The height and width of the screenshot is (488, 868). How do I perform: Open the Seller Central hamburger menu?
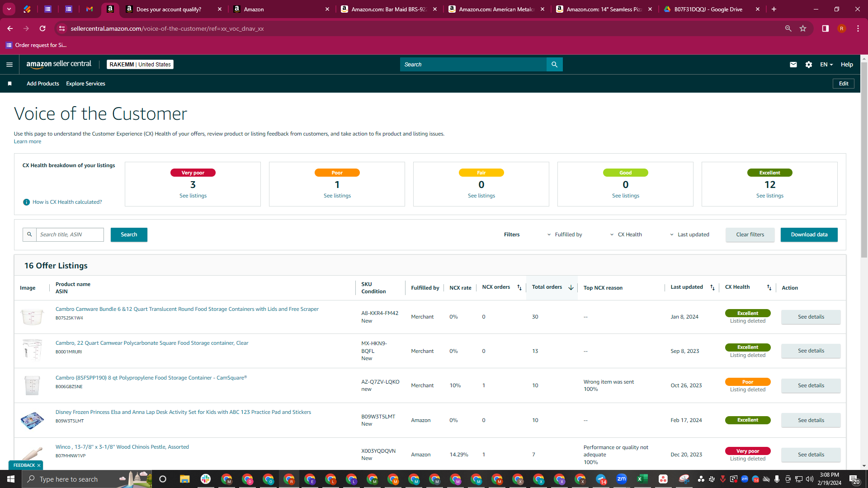9,65
